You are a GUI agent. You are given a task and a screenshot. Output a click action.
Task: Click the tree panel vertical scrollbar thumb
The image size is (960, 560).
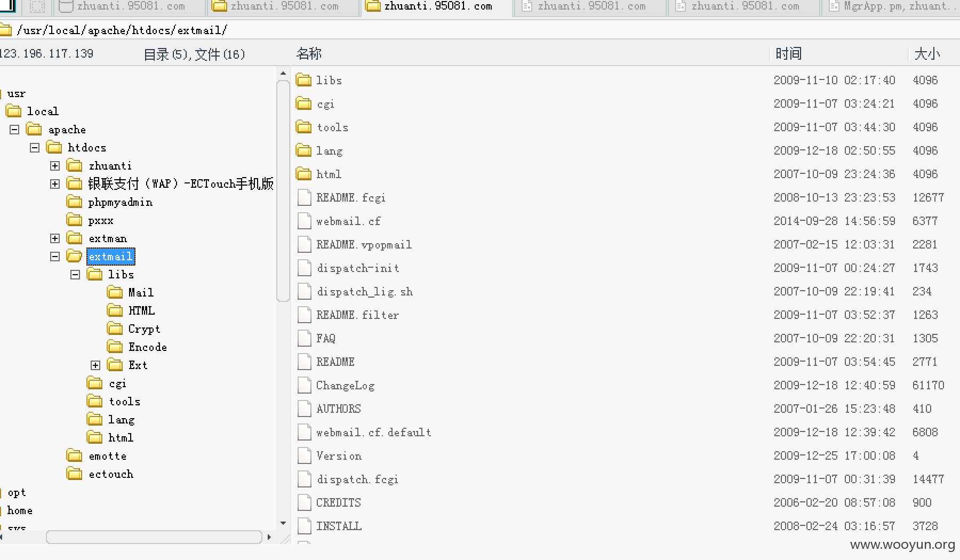(x=283, y=191)
